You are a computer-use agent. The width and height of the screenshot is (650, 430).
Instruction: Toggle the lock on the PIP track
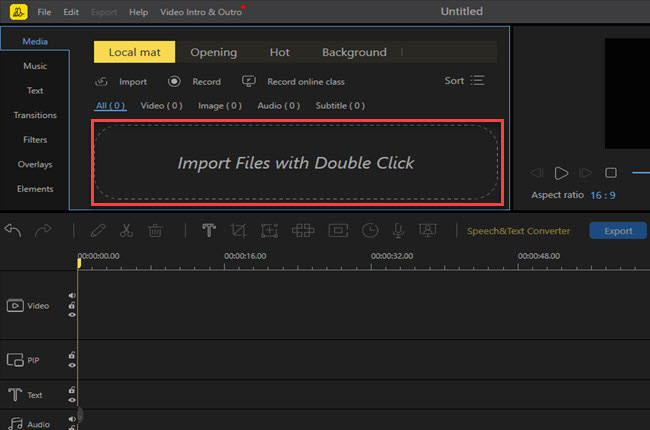(72, 356)
